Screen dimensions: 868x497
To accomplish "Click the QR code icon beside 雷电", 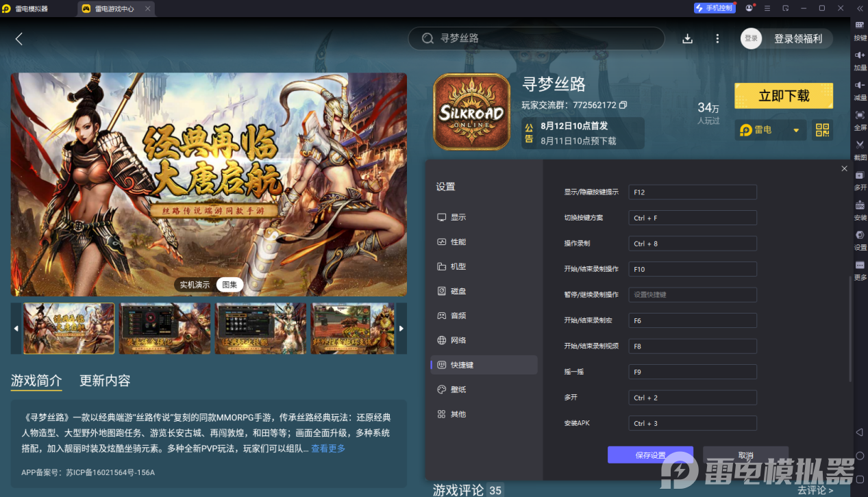I will (822, 130).
